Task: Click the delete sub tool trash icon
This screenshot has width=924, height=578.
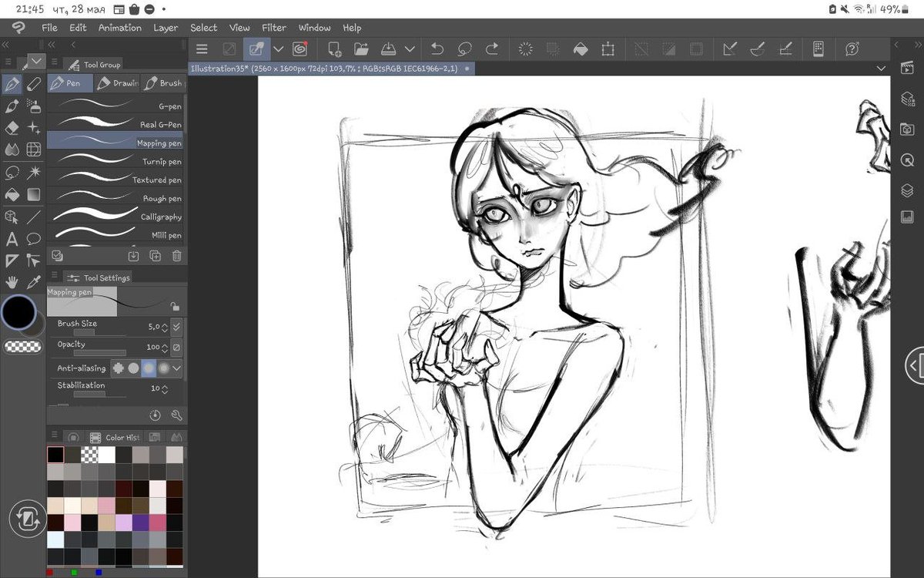Action: [x=176, y=256]
